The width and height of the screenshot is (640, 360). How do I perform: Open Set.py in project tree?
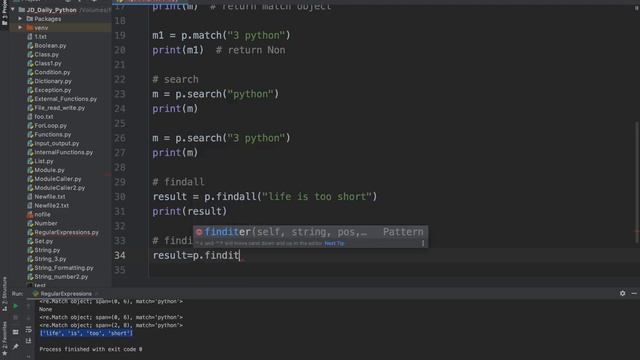(x=40, y=241)
